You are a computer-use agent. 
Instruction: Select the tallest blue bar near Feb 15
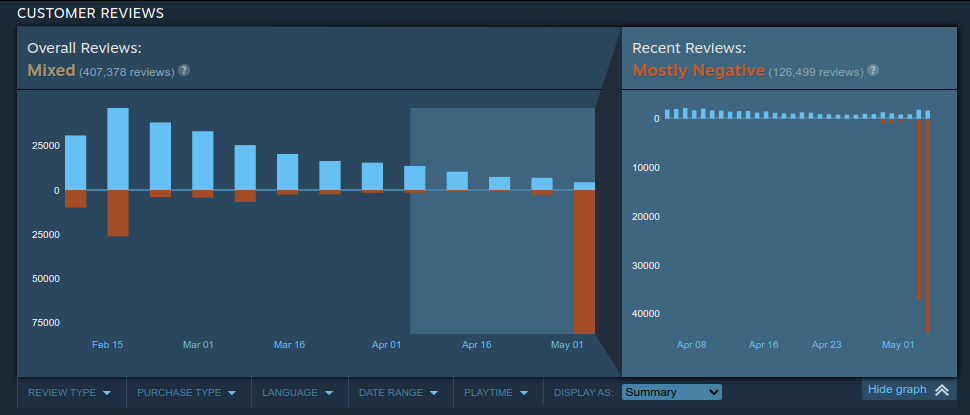pyautogui.click(x=118, y=149)
